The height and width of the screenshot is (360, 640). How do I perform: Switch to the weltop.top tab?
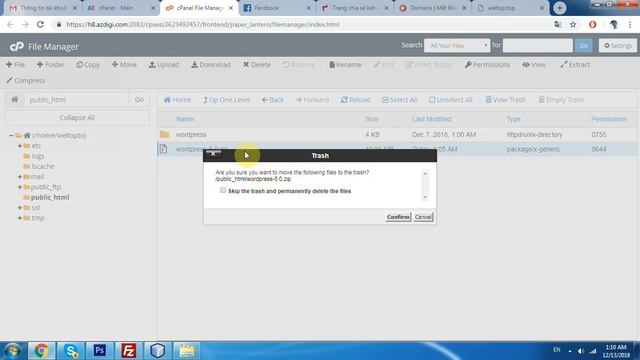[510, 8]
